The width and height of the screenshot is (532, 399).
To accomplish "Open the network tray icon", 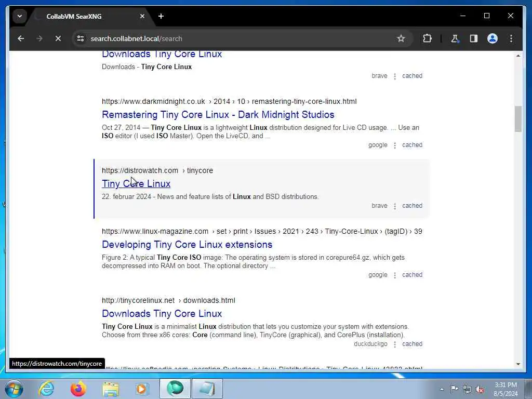I will click(x=467, y=389).
